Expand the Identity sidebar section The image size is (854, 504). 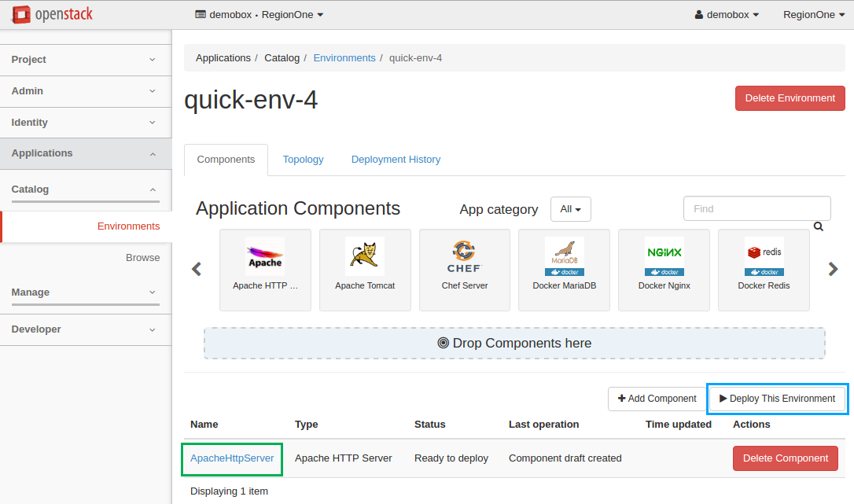pyautogui.click(x=86, y=123)
